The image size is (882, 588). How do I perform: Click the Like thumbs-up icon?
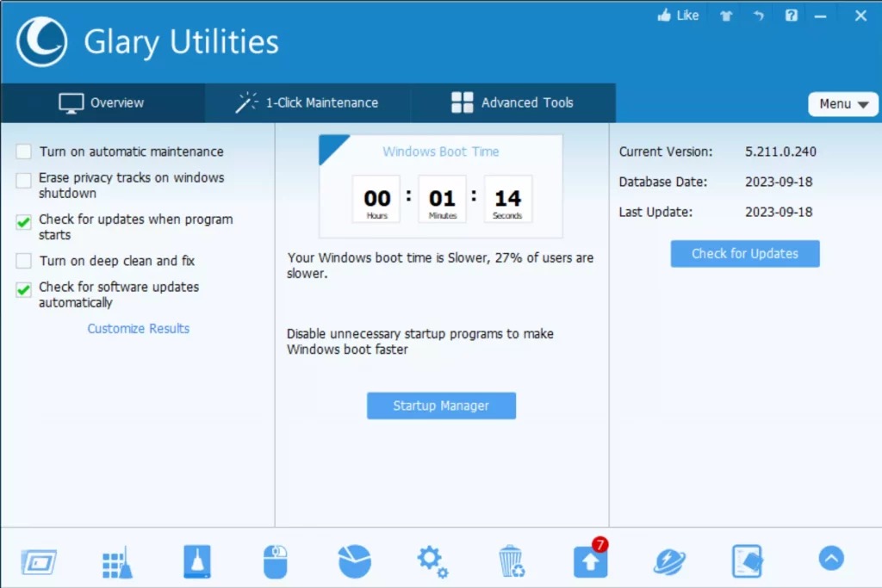pyautogui.click(x=664, y=15)
